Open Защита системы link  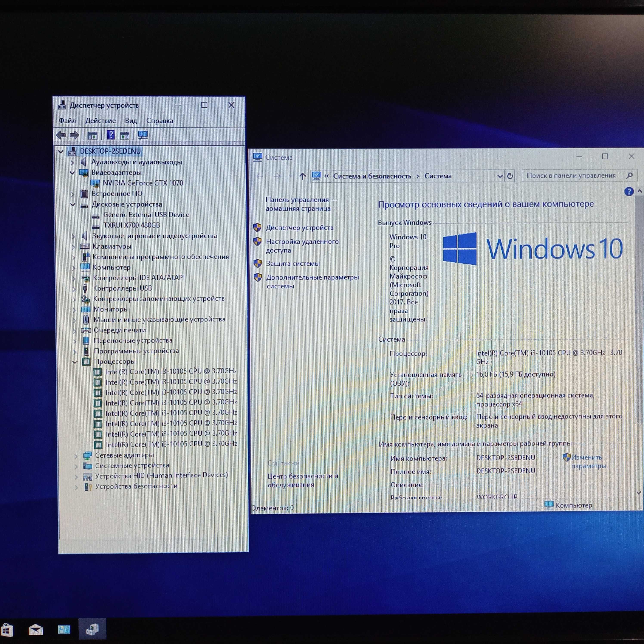(x=293, y=264)
